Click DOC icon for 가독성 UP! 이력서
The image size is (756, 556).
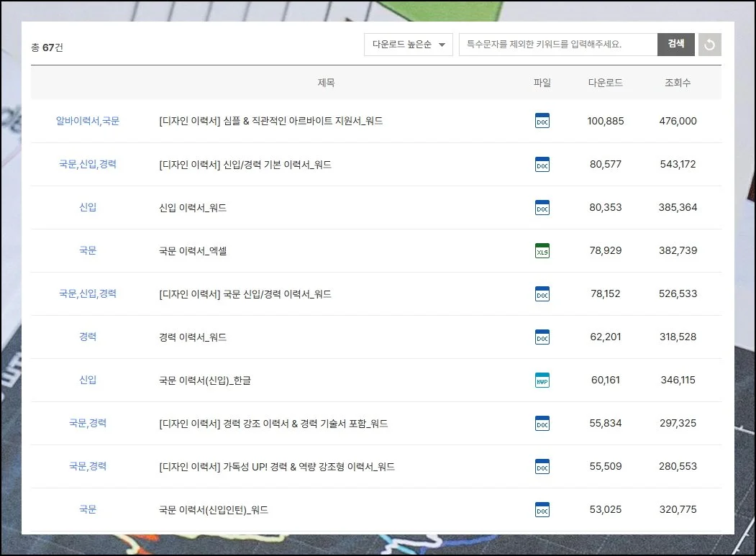542,466
